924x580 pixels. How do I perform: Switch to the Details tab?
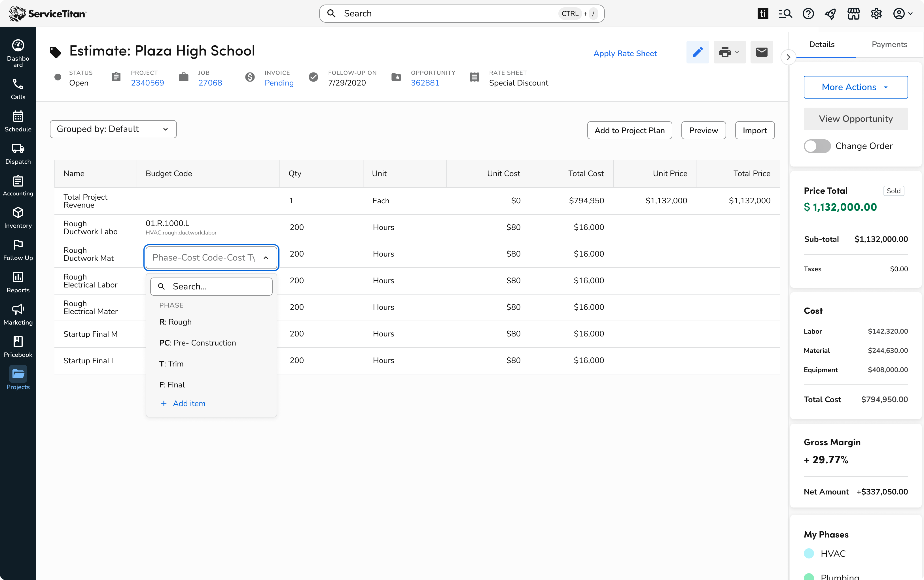(822, 44)
